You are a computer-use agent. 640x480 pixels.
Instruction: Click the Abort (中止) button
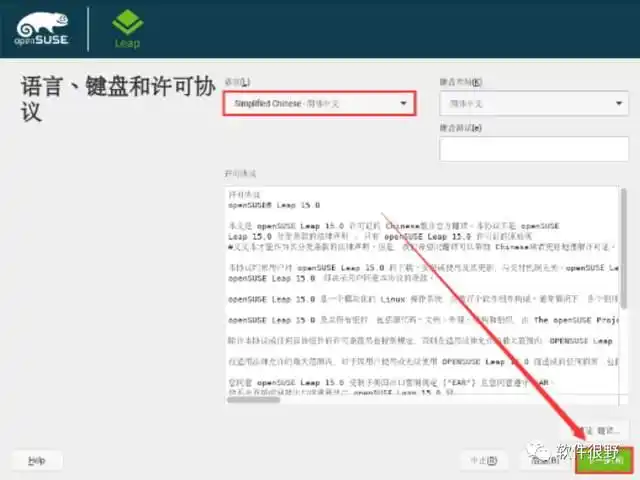click(x=484, y=460)
